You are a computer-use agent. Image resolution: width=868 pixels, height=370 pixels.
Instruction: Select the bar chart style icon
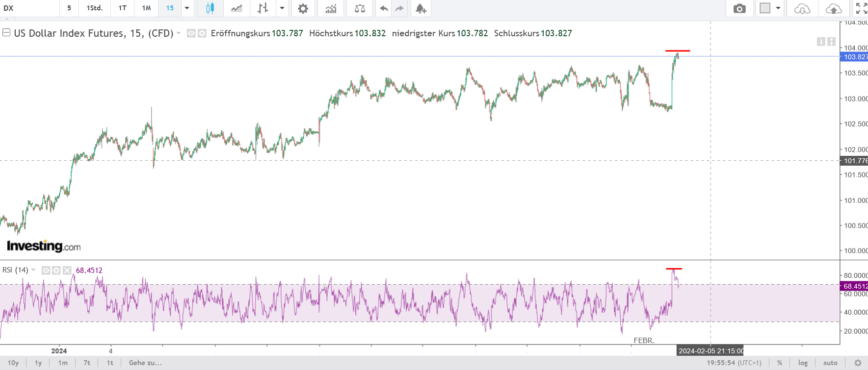click(x=263, y=8)
